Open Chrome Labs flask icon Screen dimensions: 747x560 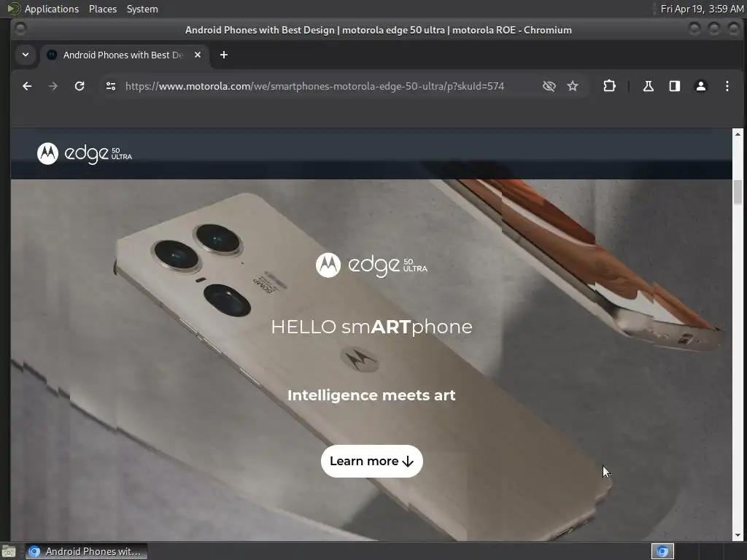coord(648,86)
